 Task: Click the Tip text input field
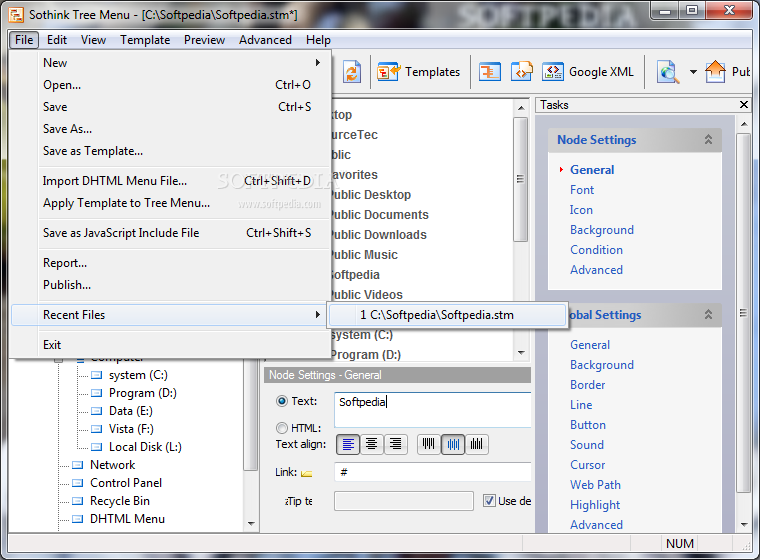pos(403,501)
